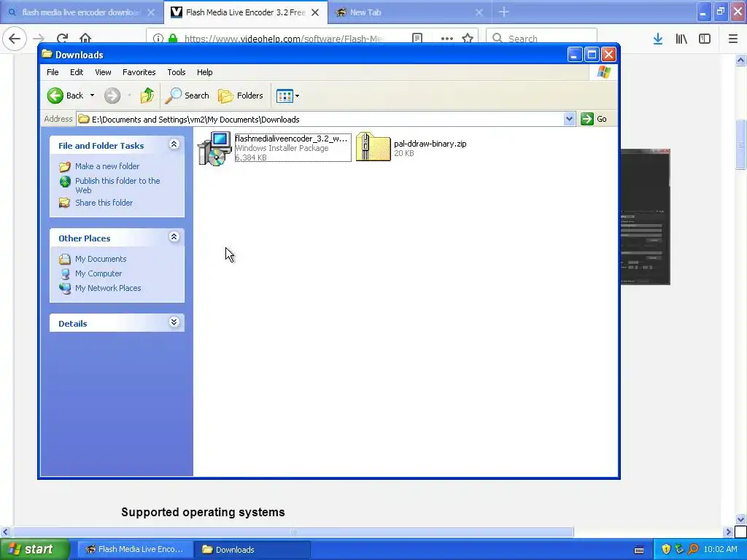Open the Back button history dropdown arrow
The image size is (747, 560).
click(x=93, y=96)
